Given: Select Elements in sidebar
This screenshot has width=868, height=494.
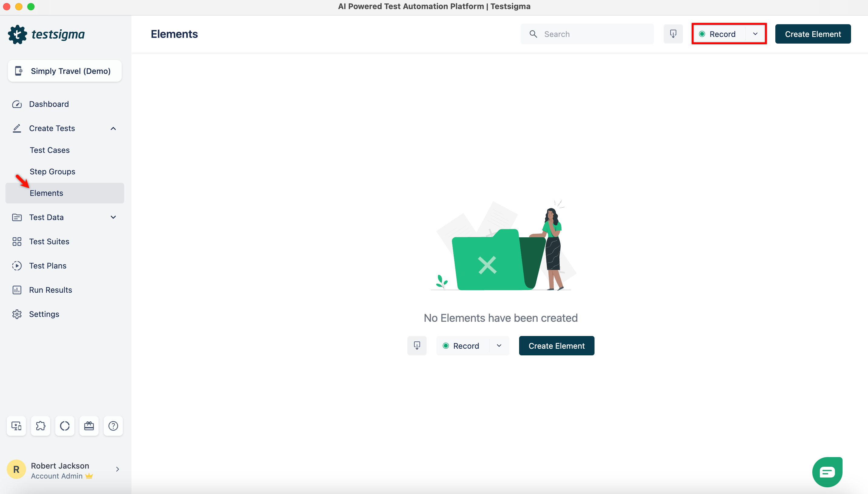Looking at the screenshot, I should 65,193.
